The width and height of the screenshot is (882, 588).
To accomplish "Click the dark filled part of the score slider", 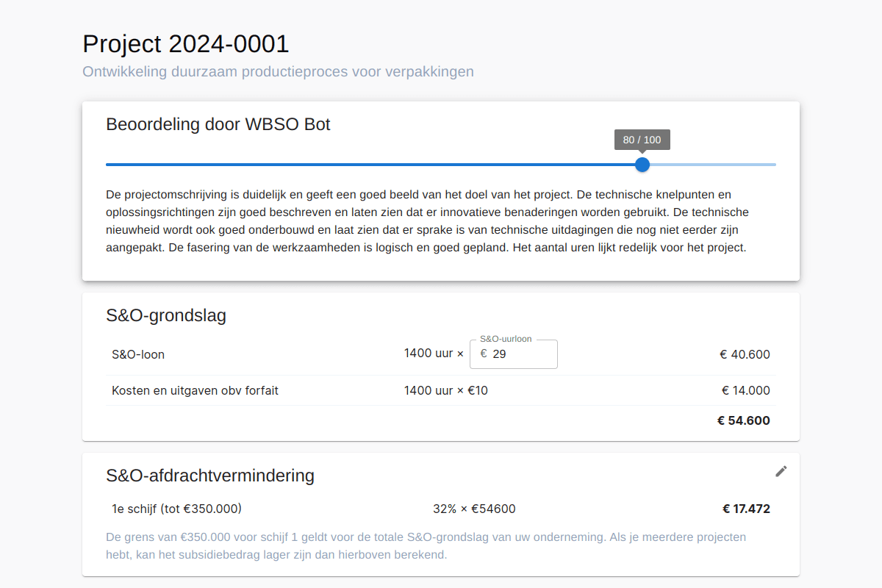I will pyautogui.click(x=367, y=165).
